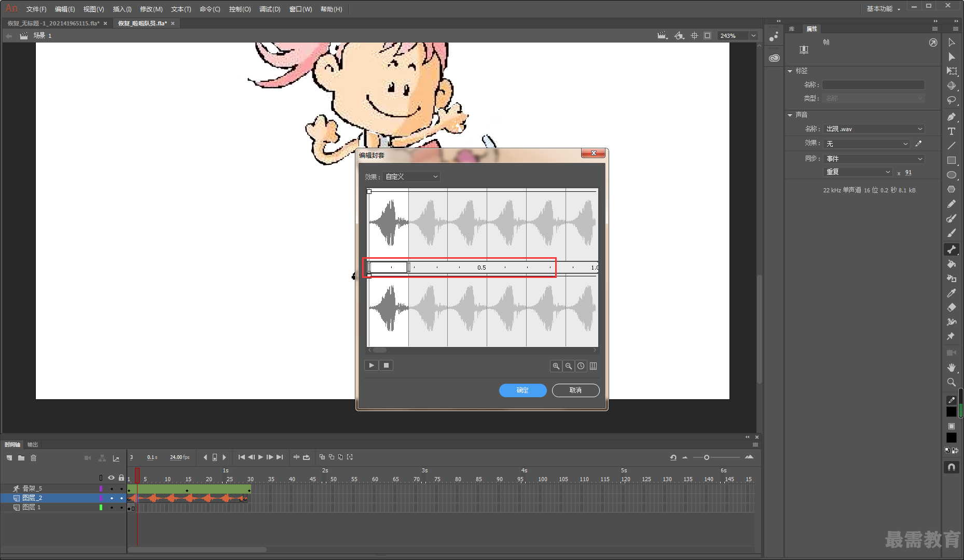Open the 基本功能 workspace dropdown

[883, 9]
